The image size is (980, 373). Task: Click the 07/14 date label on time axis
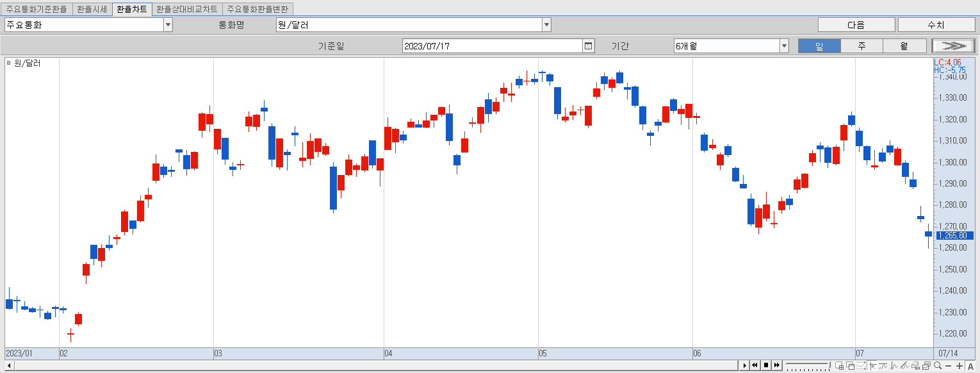pos(949,353)
